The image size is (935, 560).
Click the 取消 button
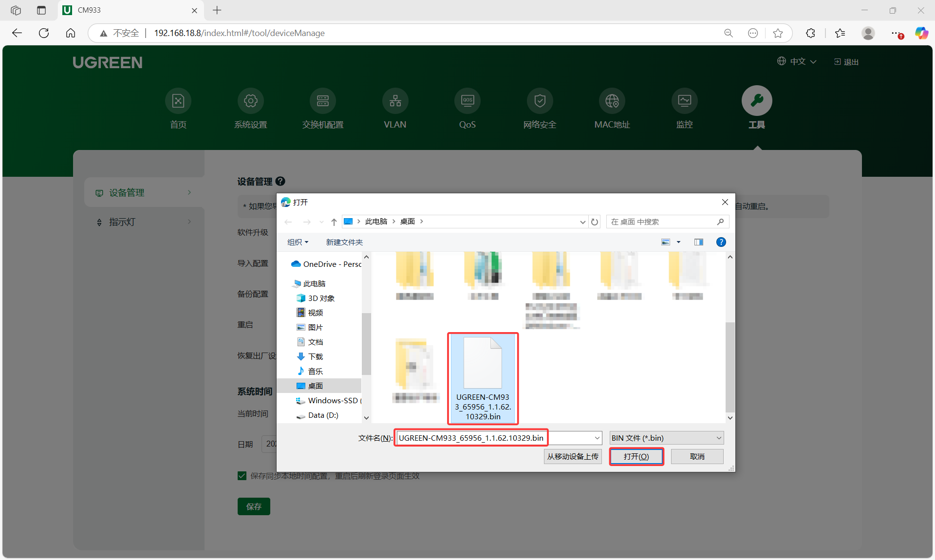tap(697, 456)
